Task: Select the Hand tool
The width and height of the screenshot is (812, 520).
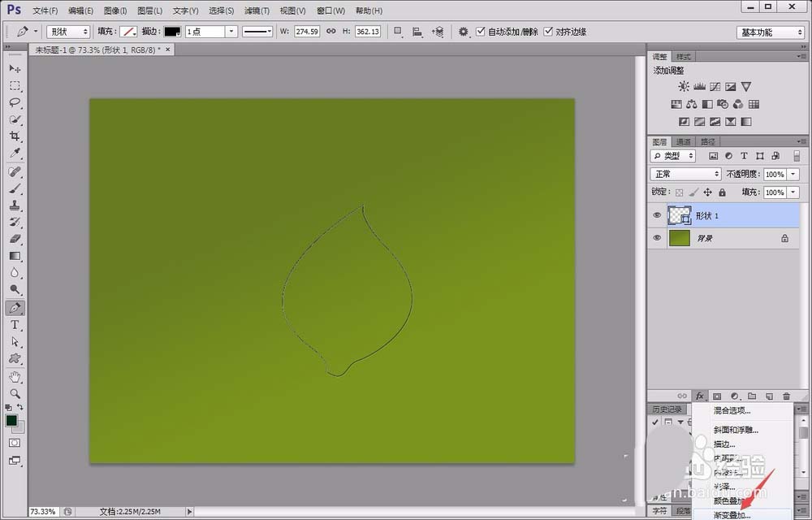Action: click(15, 376)
